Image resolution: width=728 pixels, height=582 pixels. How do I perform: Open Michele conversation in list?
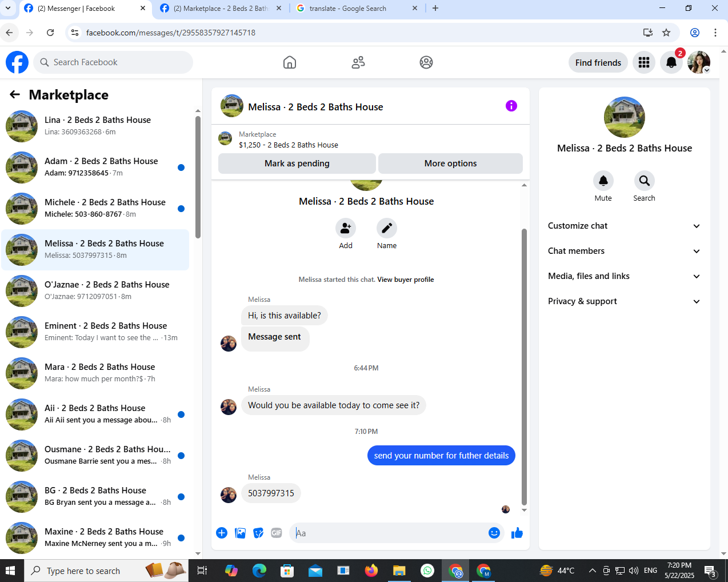point(95,209)
